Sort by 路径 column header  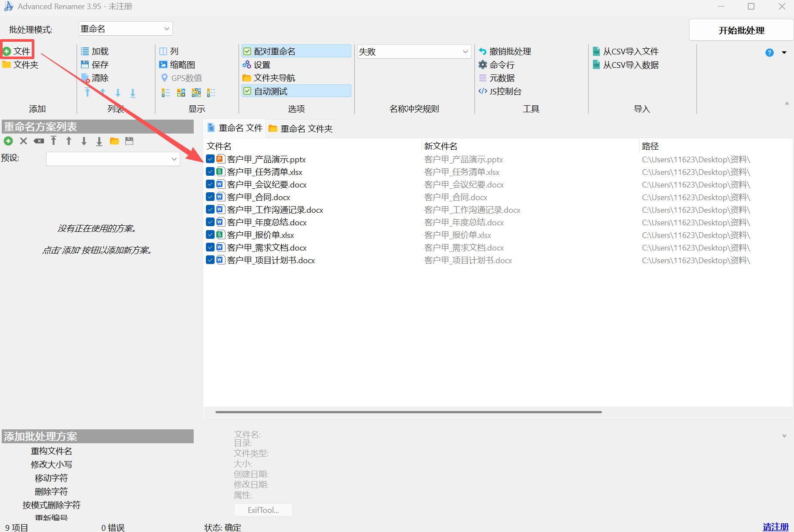tap(716, 146)
